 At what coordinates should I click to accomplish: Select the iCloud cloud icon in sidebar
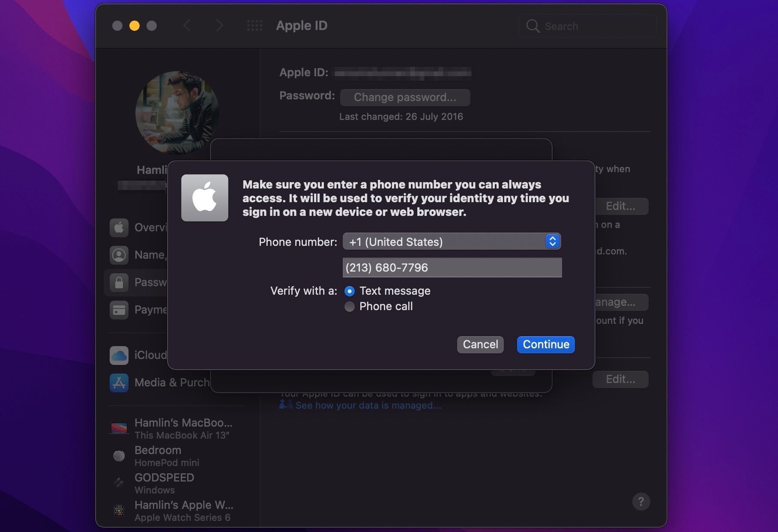[119, 355]
